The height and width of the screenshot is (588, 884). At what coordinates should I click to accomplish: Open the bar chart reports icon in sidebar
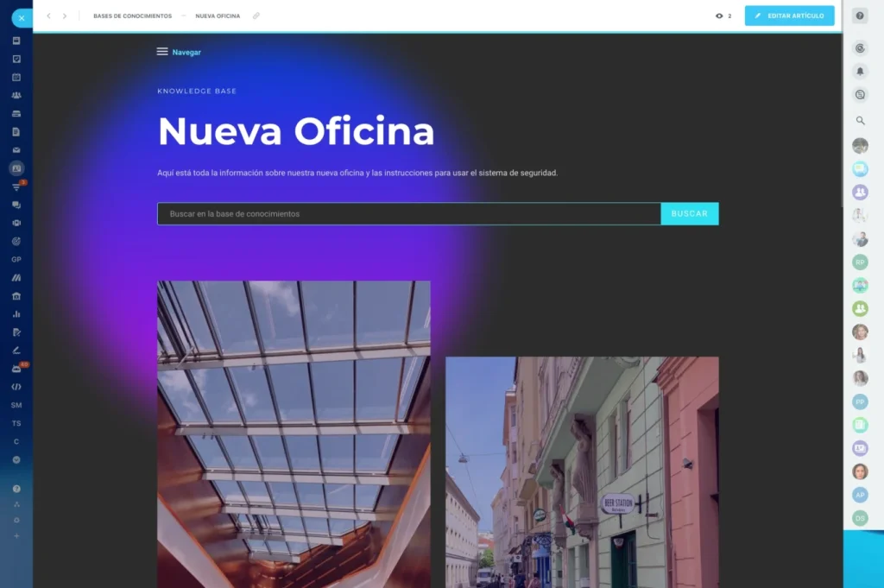pyautogui.click(x=16, y=313)
